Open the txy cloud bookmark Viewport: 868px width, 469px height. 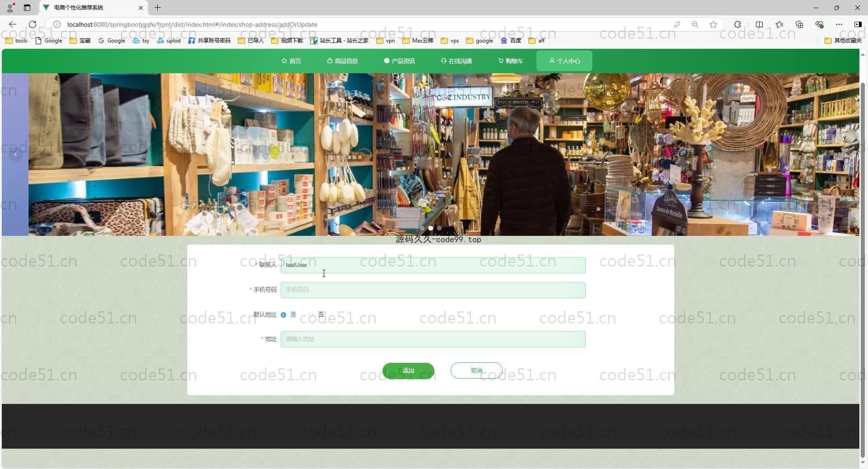[x=141, y=41]
